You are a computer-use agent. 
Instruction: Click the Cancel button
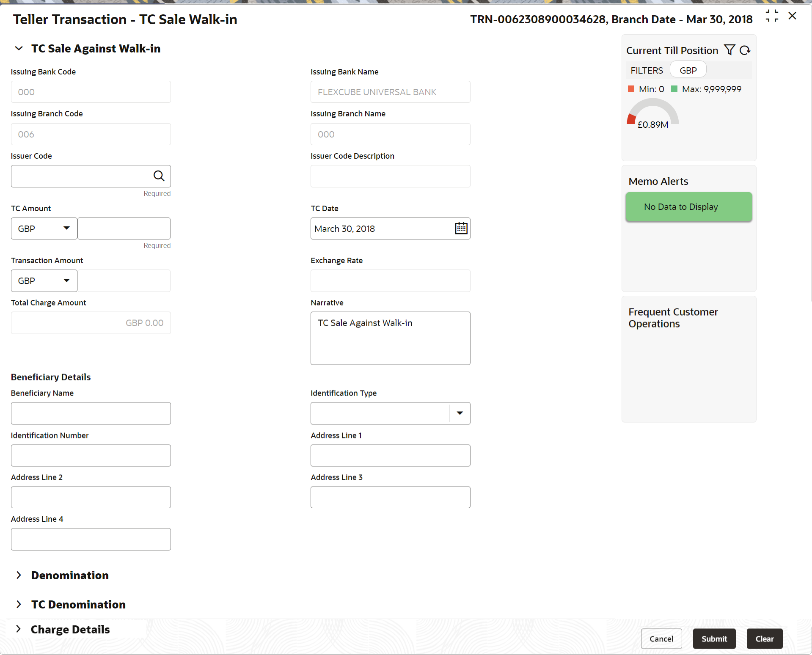(661, 639)
